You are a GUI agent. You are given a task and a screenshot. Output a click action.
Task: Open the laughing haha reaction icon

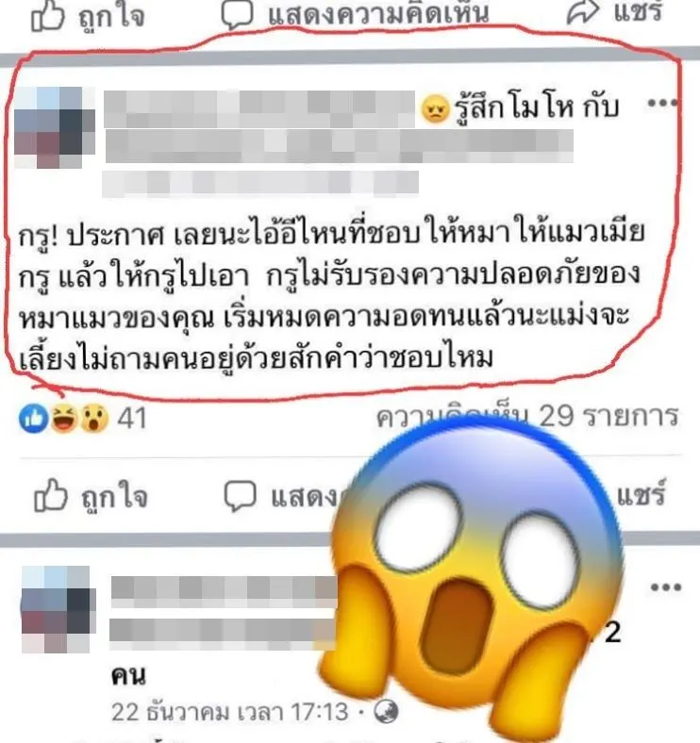(x=64, y=419)
